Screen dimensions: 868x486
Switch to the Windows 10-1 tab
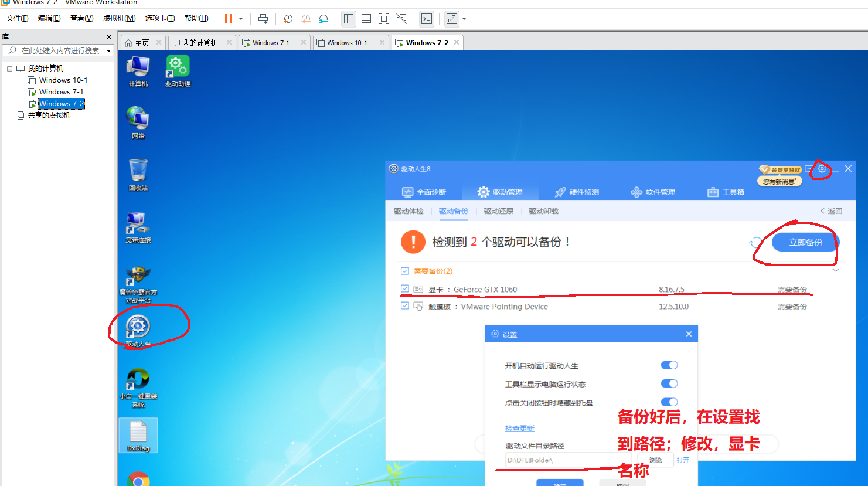347,42
